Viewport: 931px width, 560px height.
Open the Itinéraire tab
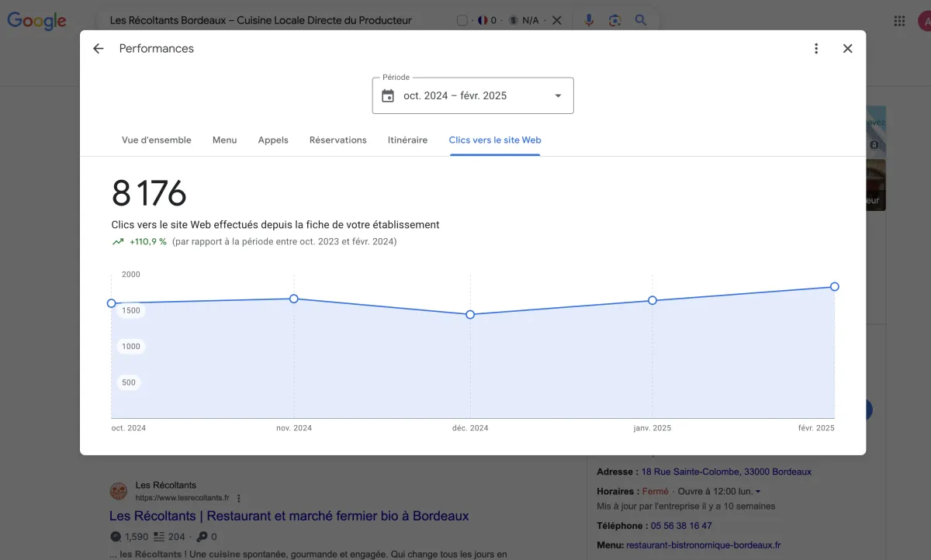[408, 140]
